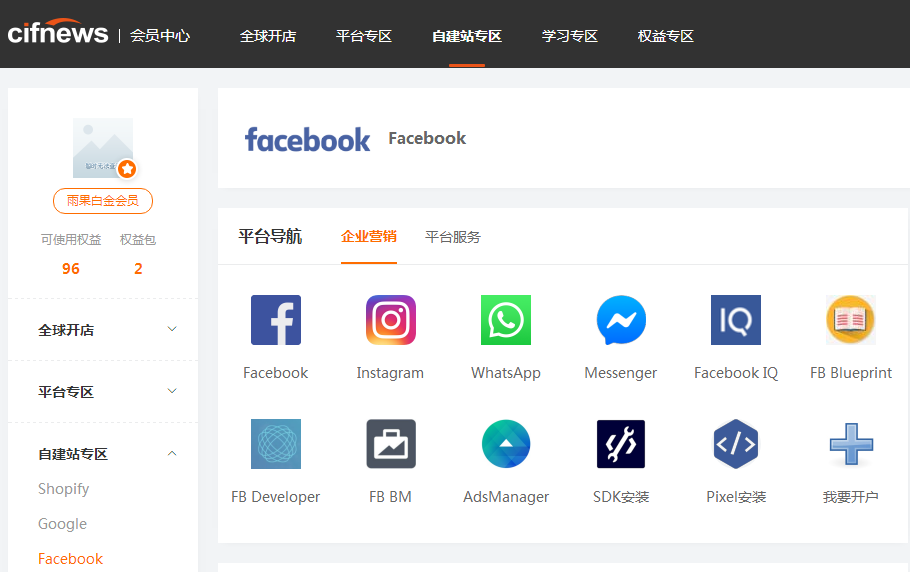Click the 雨果白金会员 badge button

103,201
